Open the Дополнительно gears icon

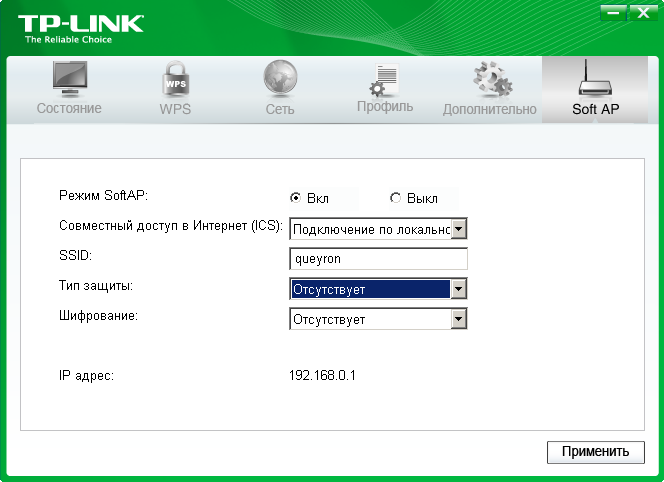tap(492, 79)
